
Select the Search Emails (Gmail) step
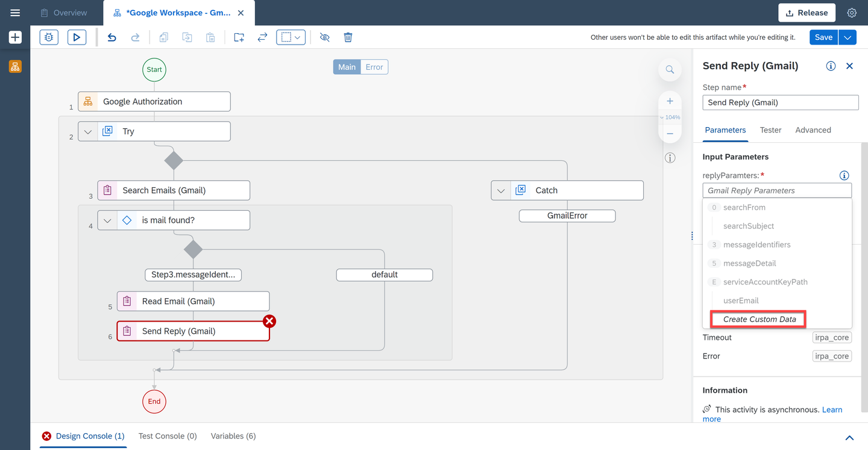[174, 190]
